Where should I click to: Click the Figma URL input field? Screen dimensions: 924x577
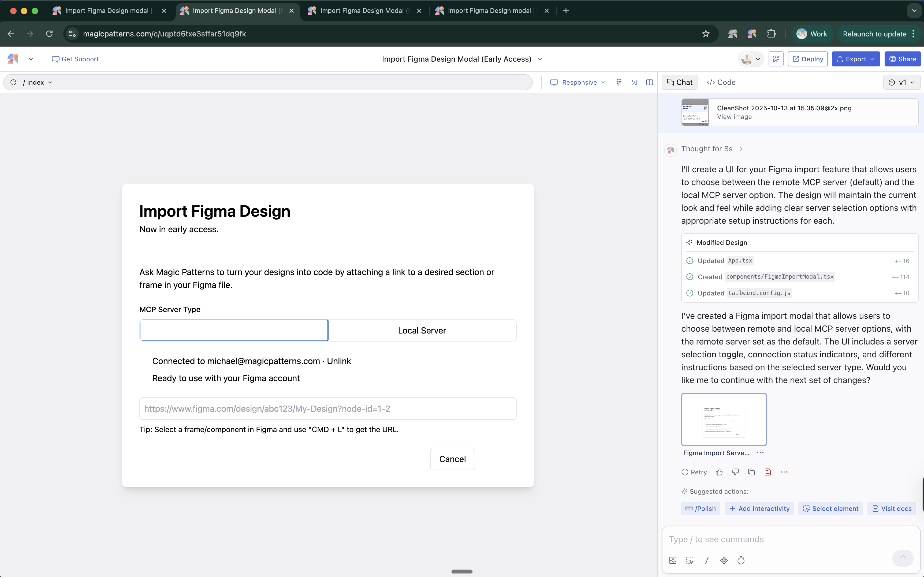[327, 409]
